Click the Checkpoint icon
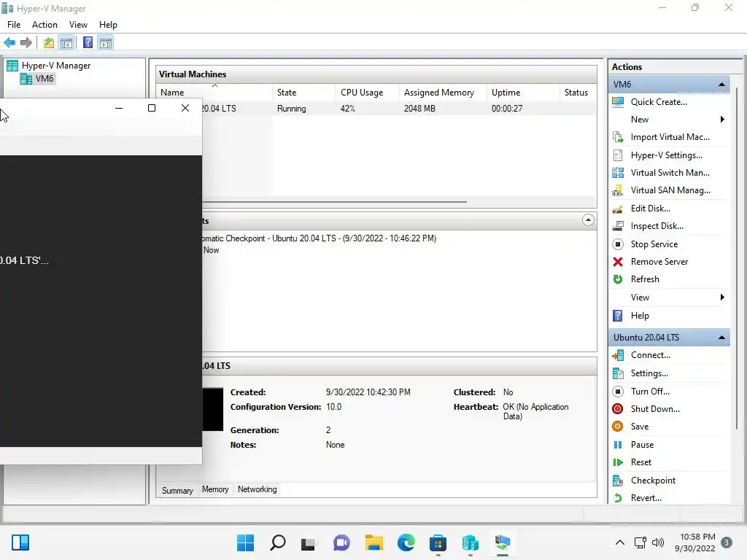Viewport: 747px width, 560px height. tap(618, 481)
